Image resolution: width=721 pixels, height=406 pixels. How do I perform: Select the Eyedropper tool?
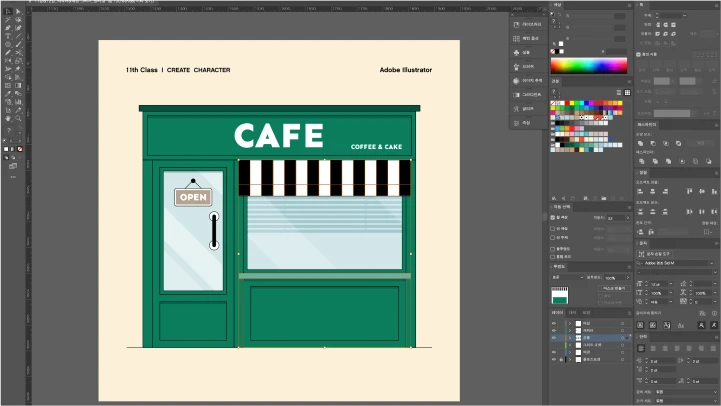click(8, 94)
